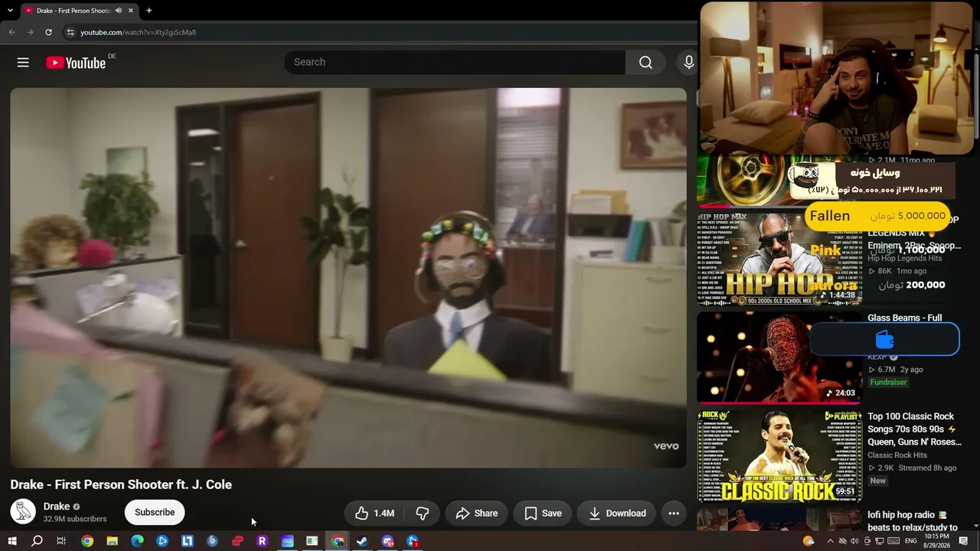Open the clock showing 10:15 PM

pyautogui.click(x=937, y=541)
